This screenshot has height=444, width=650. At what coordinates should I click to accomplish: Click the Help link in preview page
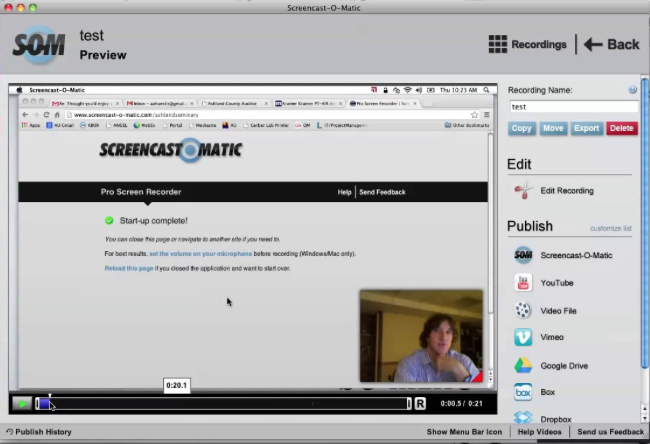pyautogui.click(x=344, y=192)
